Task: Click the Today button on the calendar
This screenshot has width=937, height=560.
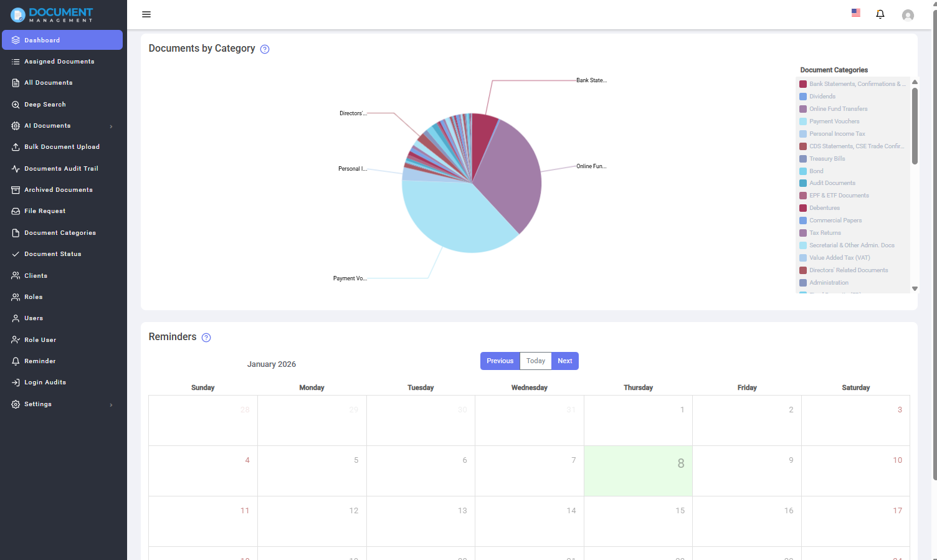Action: (x=535, y=361)
